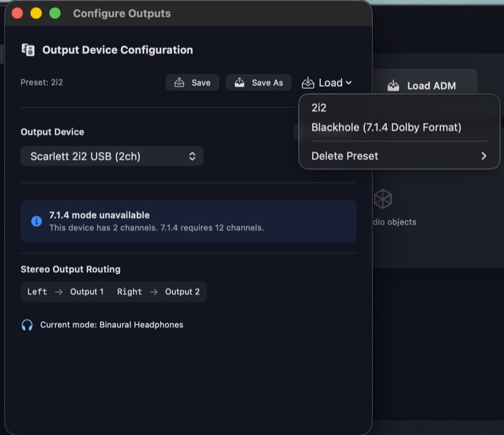
Task: Click the 7.1.4 mode unavailable banner
Action: 189,221
